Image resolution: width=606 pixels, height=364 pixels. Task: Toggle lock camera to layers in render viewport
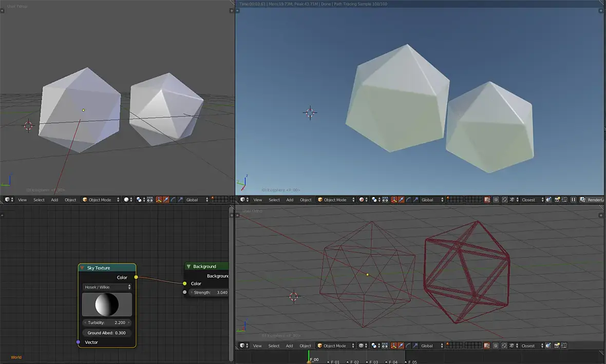click(x=487, y=200)
